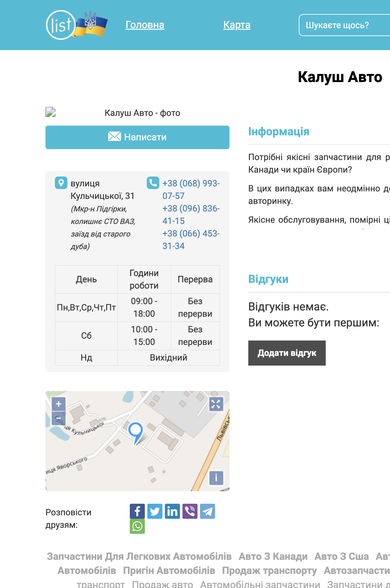This screenshot has height=588, width=390.
Task: Click the Калуш Авто page title
Action: coord(340,77)
